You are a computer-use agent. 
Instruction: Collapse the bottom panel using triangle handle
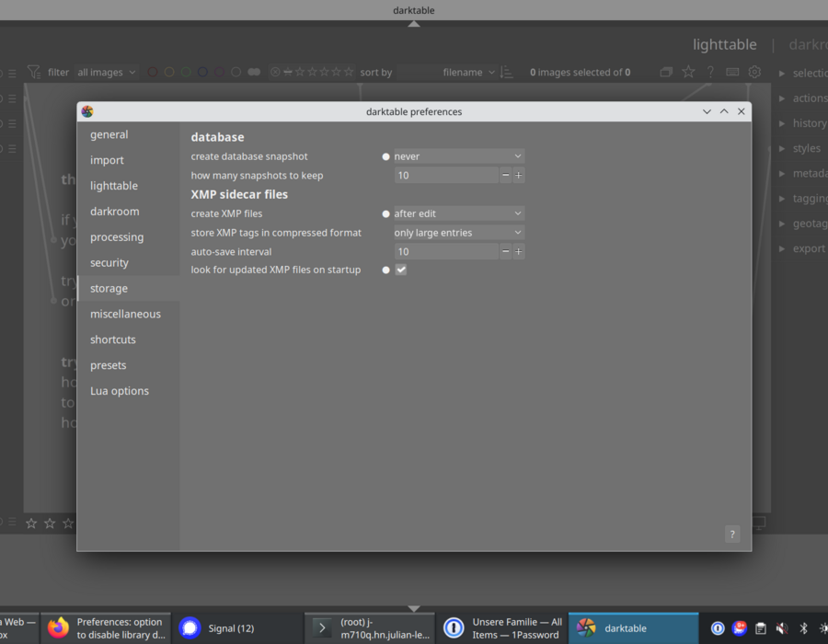click(414, 609)
